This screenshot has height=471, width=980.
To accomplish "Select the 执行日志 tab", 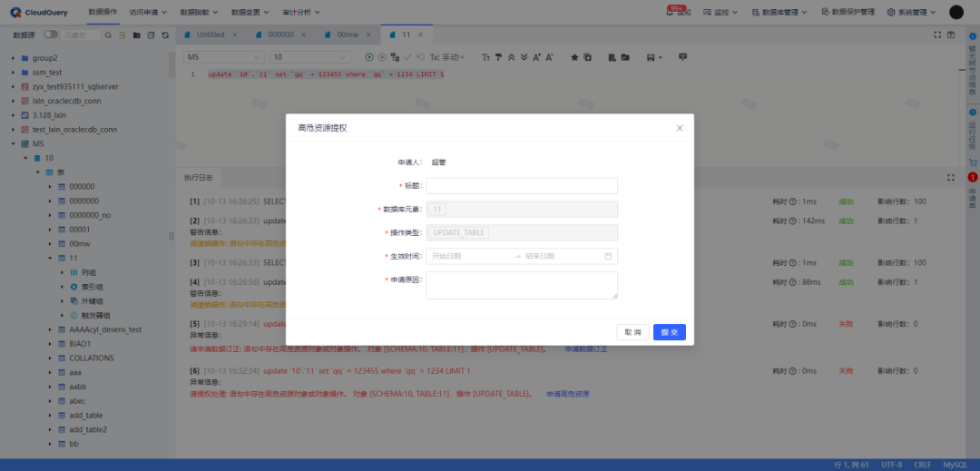I will pyautogui.click(x=198, y=178).
